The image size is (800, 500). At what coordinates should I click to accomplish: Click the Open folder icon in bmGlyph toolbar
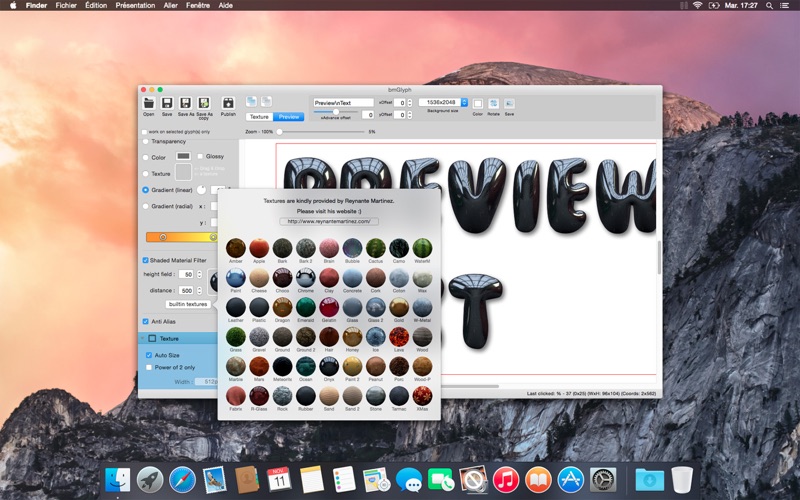(148, 103)
